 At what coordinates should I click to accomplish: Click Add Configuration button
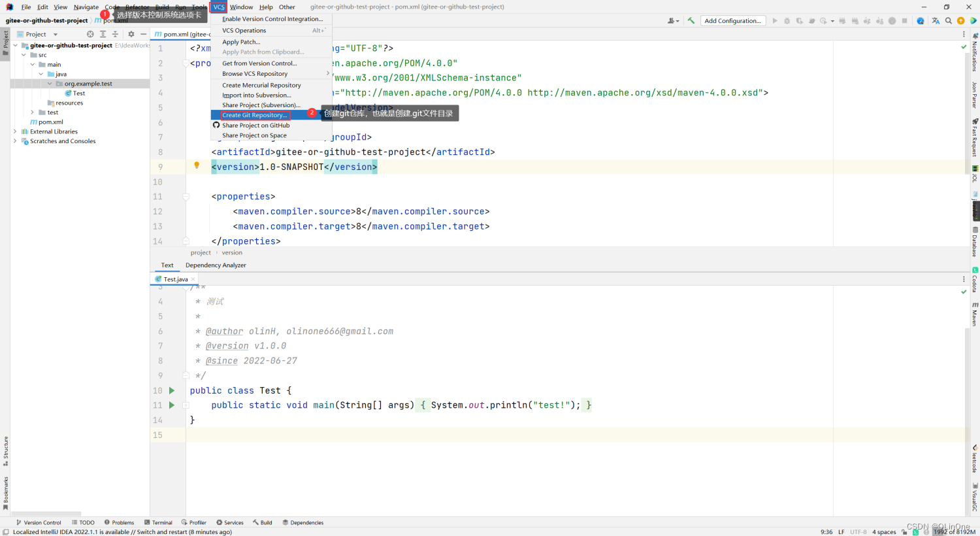[733, 21]
